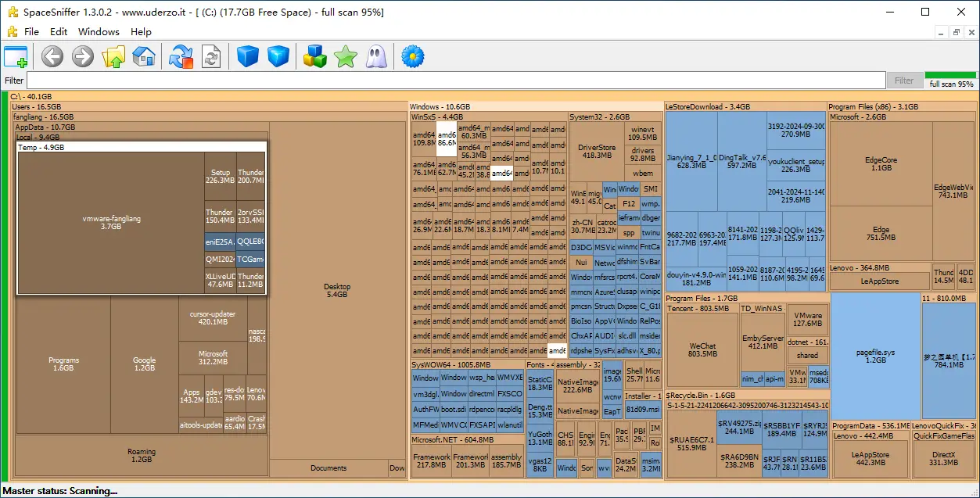This screenshot has width=980, height=498.
Task: Open the Edit menu
Action: click(59, 32)
